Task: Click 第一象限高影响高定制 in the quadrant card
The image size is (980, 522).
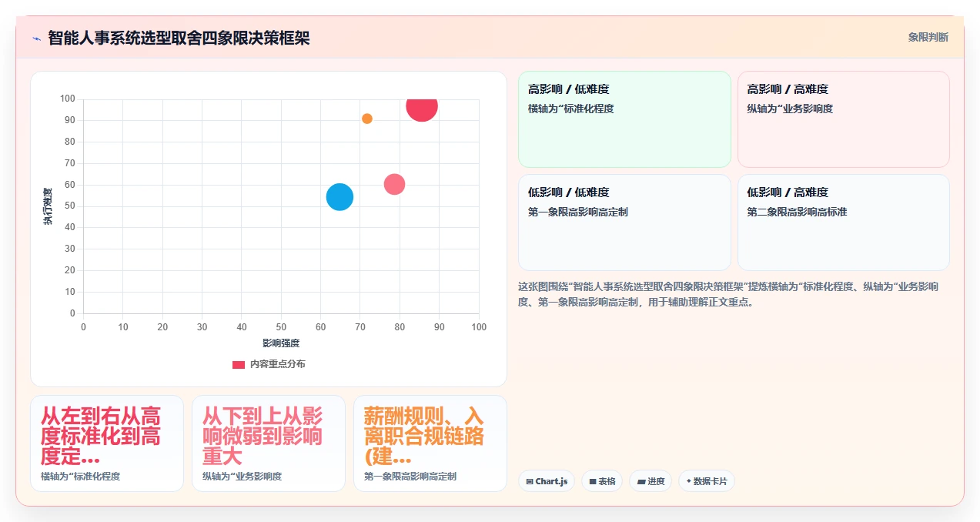Action: pyautogui.click(x=578, y=212)
